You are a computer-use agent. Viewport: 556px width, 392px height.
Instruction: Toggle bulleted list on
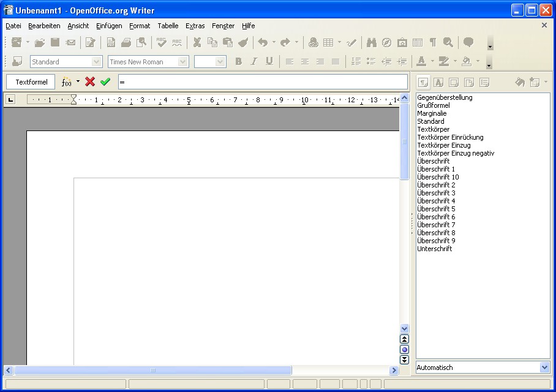[x=371, y=61]
